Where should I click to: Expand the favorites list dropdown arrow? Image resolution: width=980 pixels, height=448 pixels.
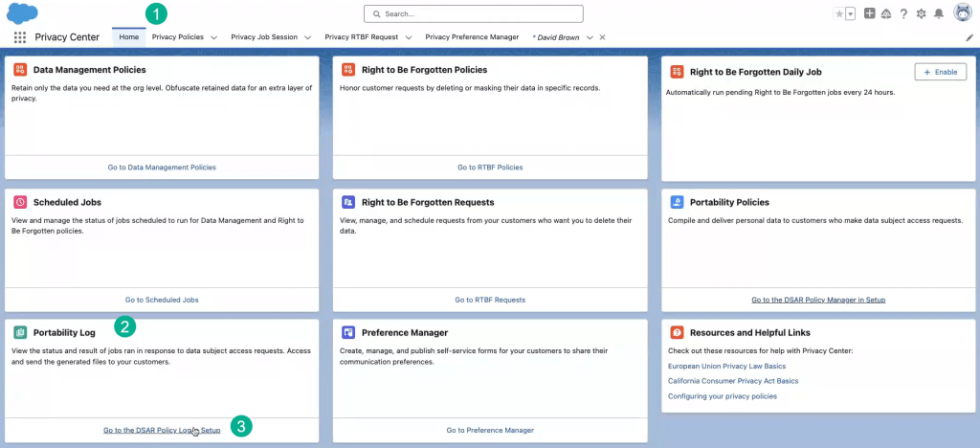850,13
